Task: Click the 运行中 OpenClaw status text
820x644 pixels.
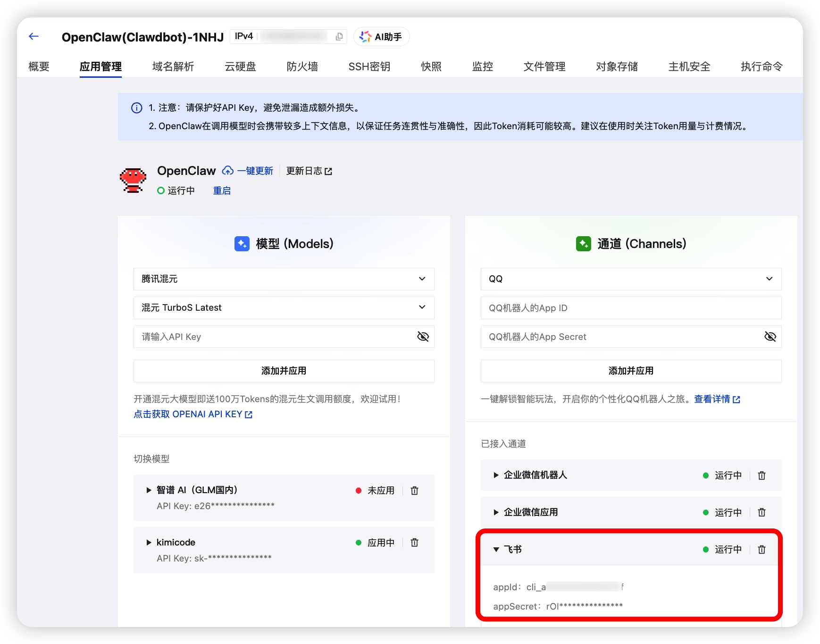Action: [181, 190]
